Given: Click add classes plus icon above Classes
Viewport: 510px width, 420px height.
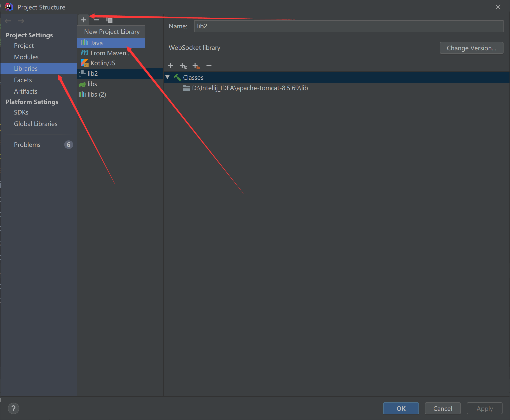Looking at the screenshot, I should point(170,65).
